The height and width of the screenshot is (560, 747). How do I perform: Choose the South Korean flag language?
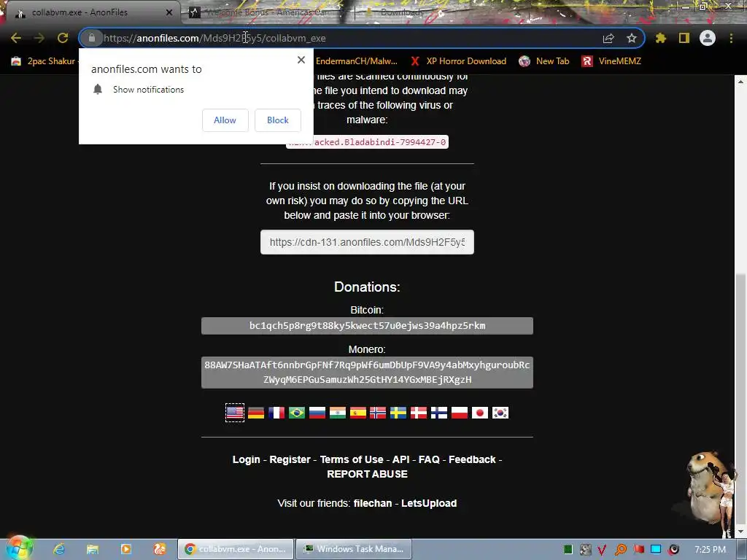[500, 413]
